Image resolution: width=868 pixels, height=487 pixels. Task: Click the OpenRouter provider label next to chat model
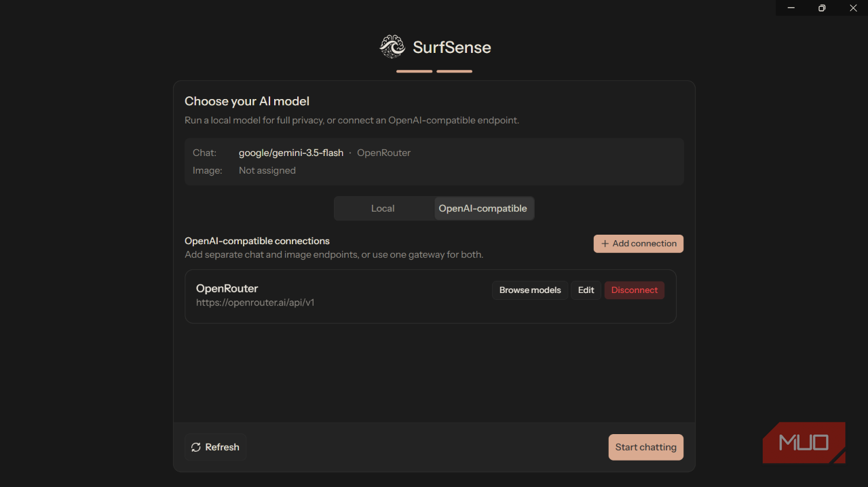(384, 153)
